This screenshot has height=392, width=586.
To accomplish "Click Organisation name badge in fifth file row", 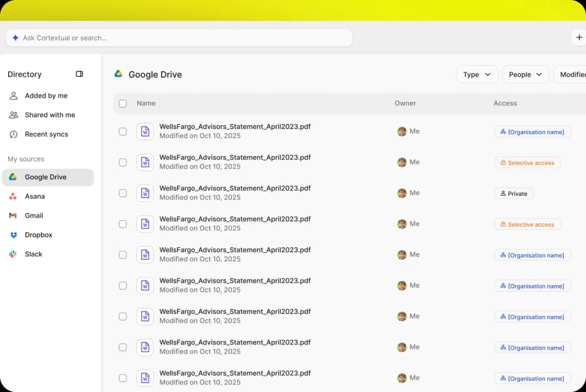I will (533, 255).
